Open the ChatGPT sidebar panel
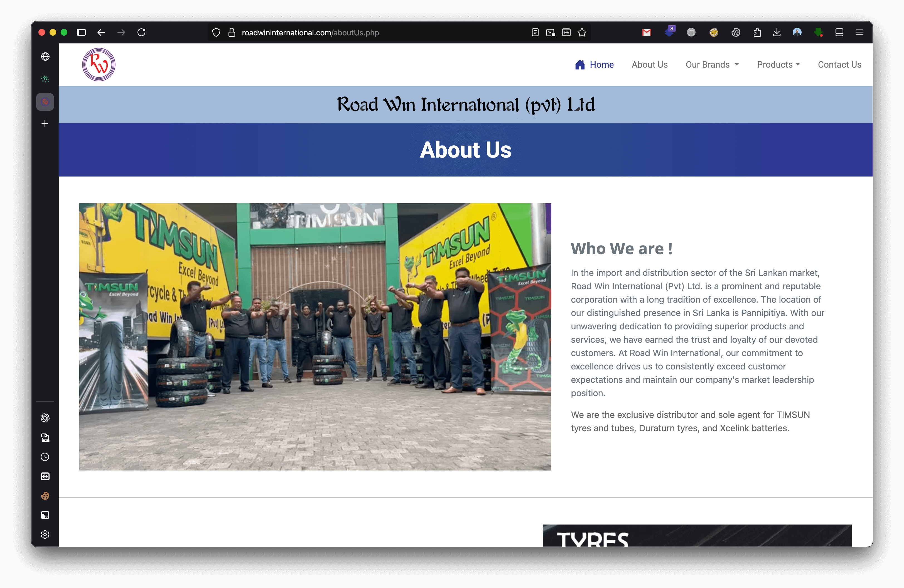 coord(45,418)
